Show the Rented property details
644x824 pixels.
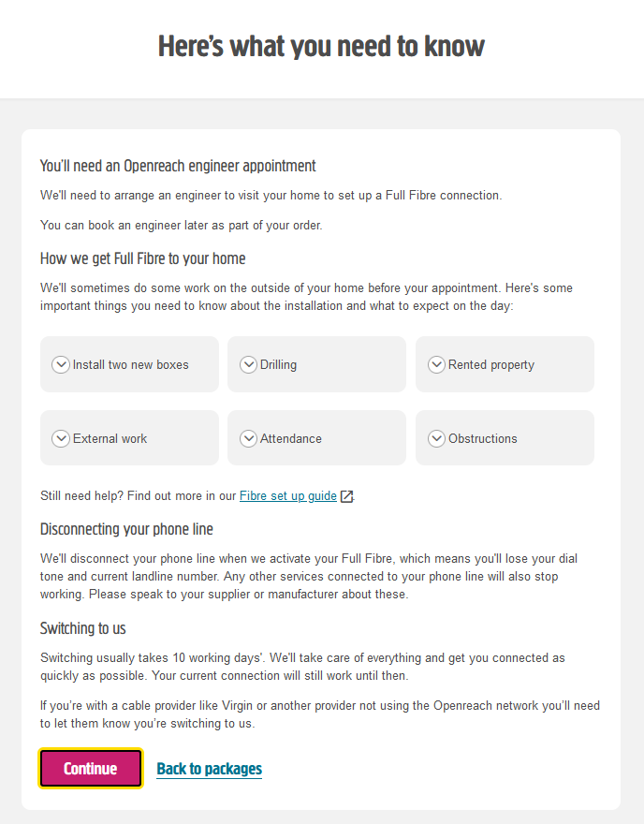tap(490, 364)
